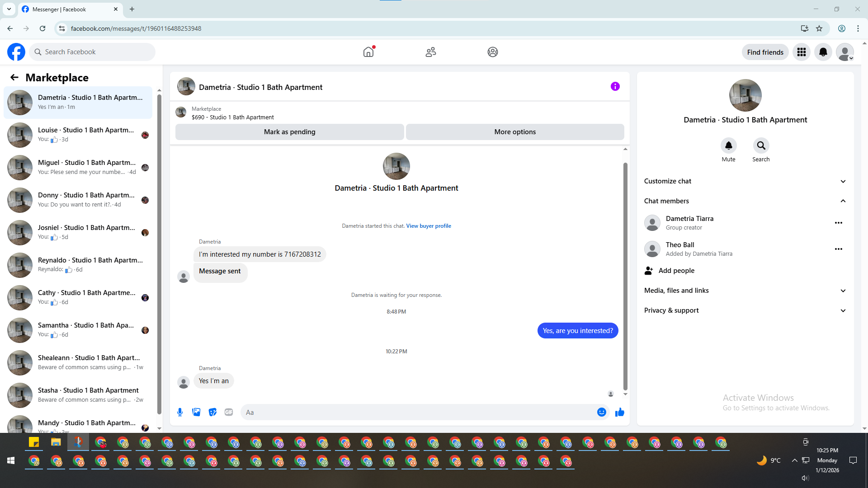Open View buyer profile link
This screenshot has width=868, height=488.
[x=428, y=226]
